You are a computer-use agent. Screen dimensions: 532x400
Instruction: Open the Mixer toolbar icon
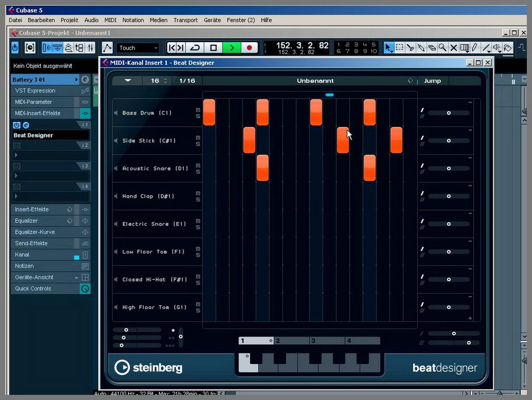click(x=91, y=48)
